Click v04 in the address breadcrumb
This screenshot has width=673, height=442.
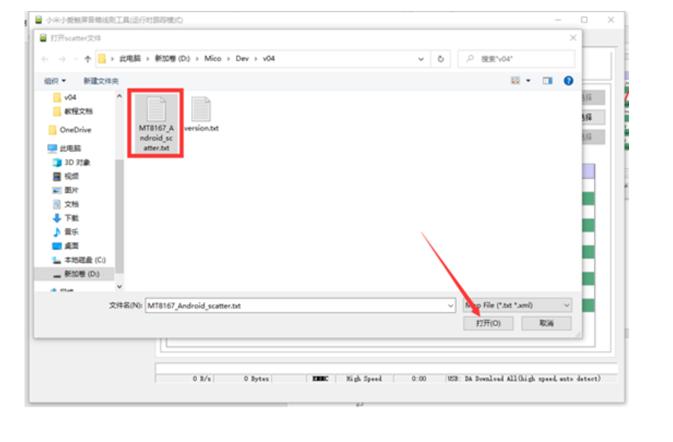click(269, 59)
